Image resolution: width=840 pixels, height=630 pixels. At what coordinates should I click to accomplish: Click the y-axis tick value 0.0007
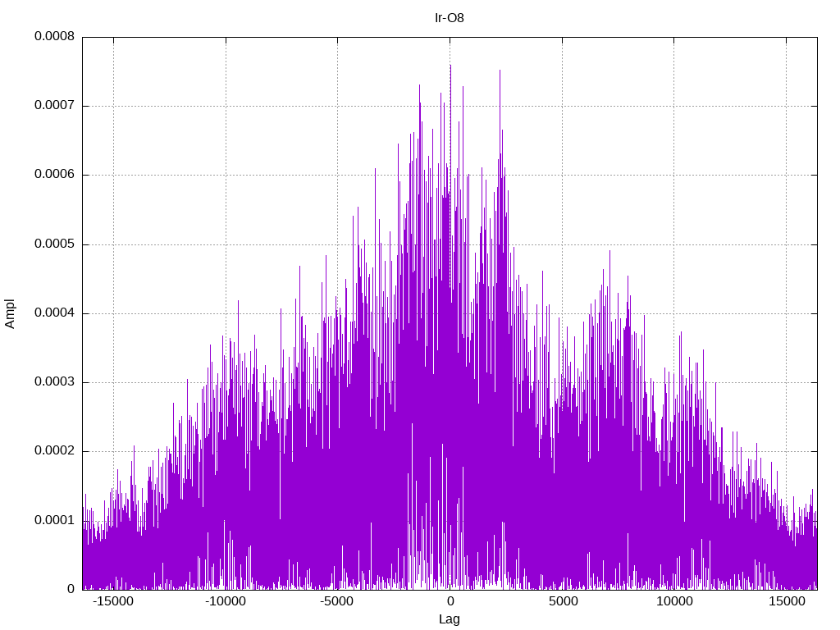(54, 105)
